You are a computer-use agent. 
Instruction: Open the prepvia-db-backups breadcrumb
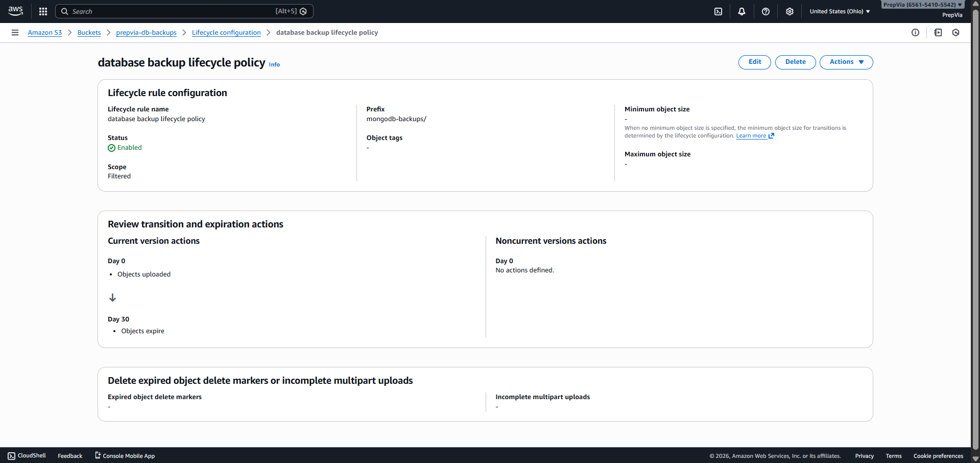pyautogui.click(x=146, y=33)
